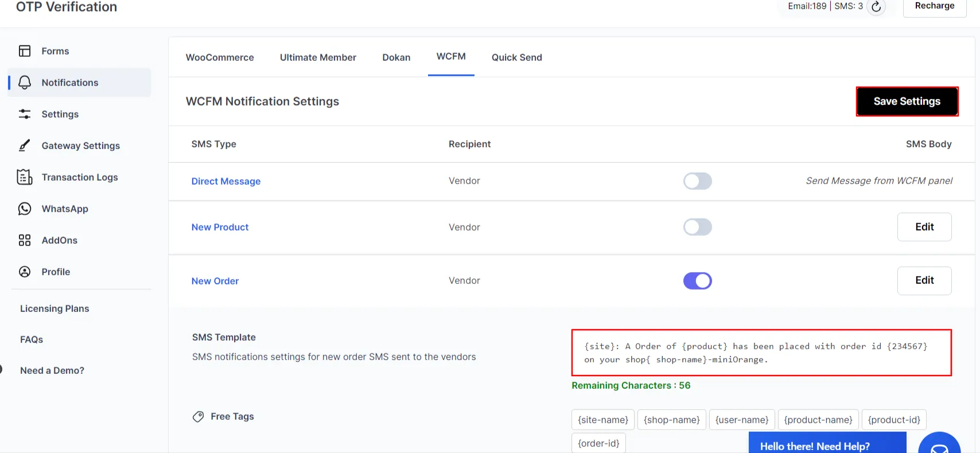
Task: Click the Email:189 balance text
Action: pos(807,6)
